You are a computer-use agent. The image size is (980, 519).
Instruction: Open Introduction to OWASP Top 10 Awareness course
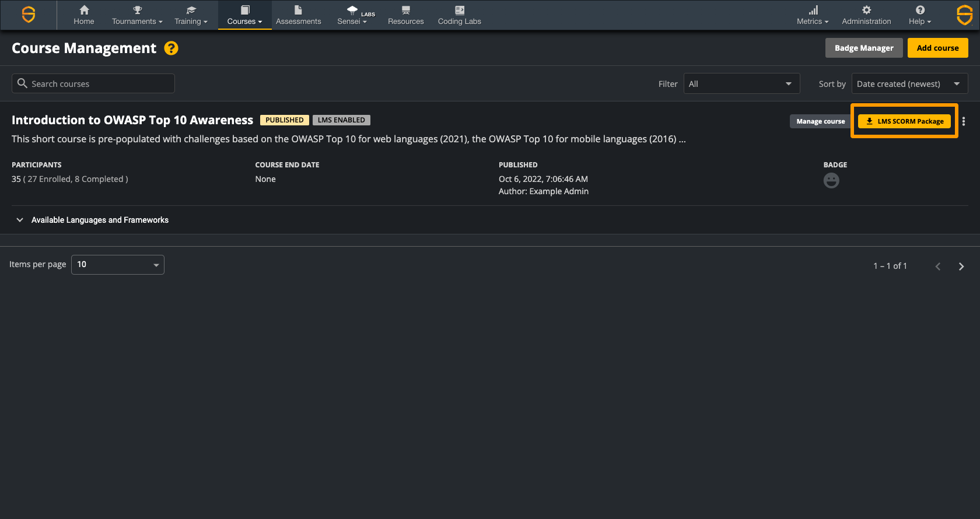pyautogui.click(x=132, y=120)
